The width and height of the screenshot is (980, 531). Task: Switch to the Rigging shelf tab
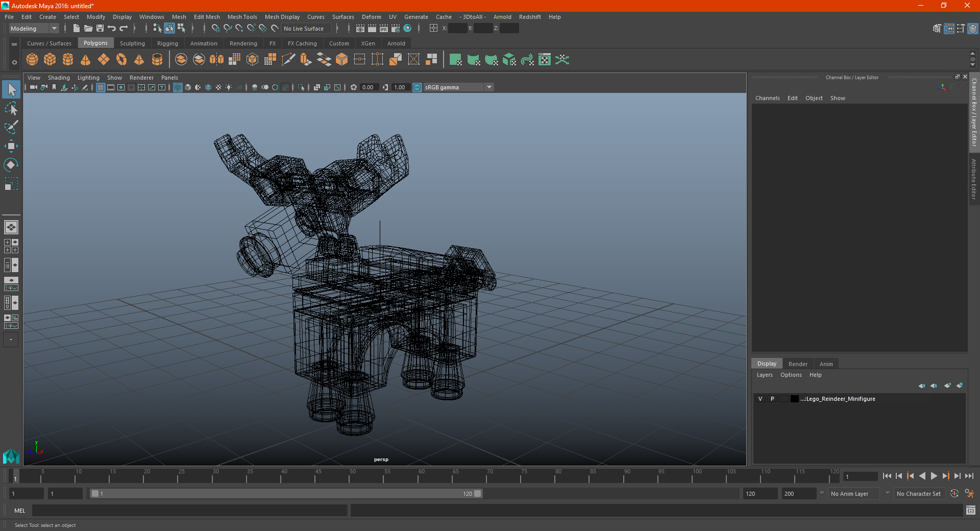click(167, 43)
